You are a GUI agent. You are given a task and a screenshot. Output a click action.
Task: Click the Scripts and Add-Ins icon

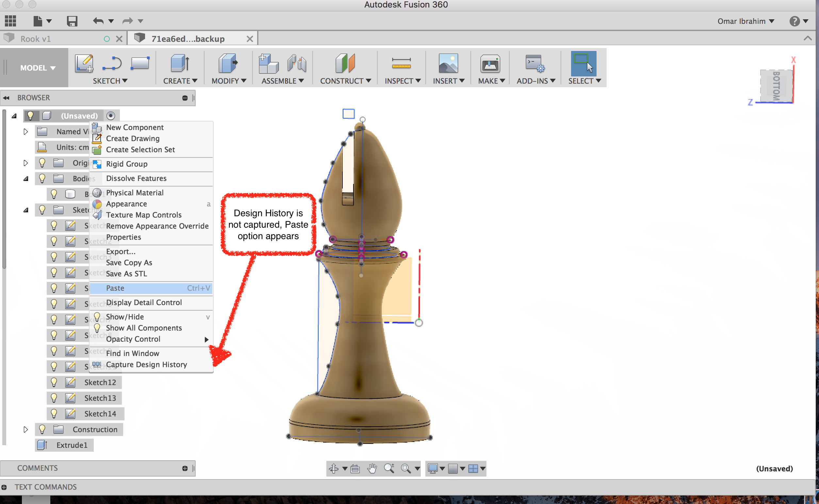[x=535, y=63]
